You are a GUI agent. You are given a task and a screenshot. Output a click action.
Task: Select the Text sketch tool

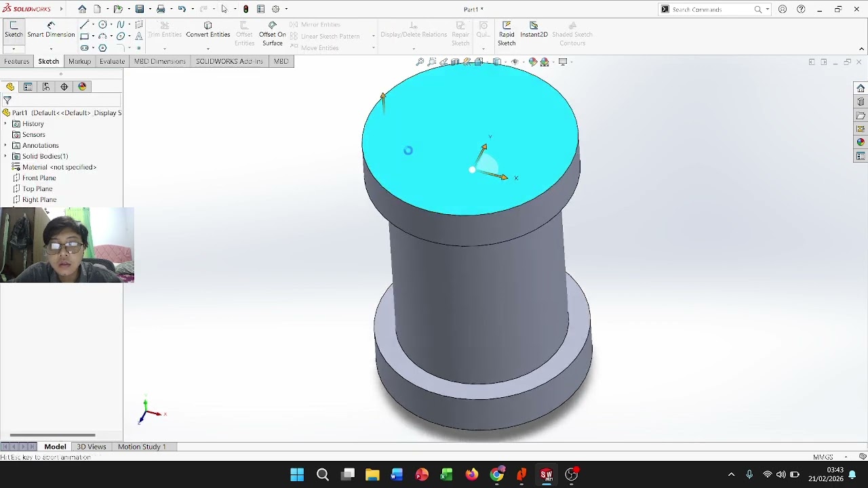pos(139,37)
